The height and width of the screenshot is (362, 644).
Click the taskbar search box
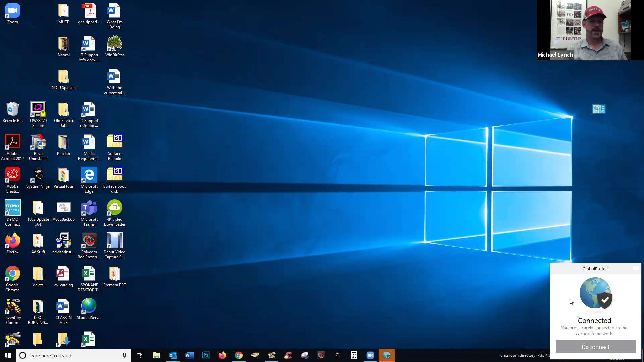pos(73,355)
